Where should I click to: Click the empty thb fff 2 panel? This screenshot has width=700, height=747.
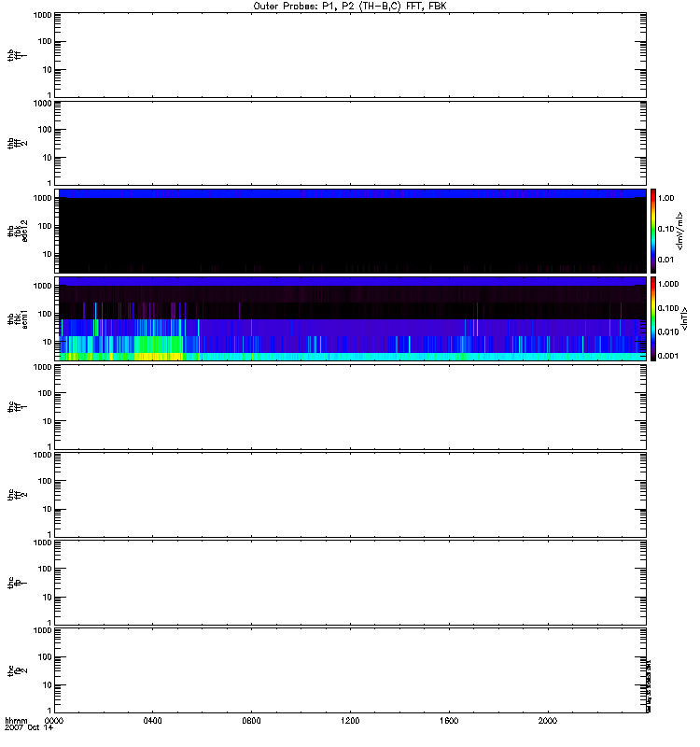coord(350,142)
